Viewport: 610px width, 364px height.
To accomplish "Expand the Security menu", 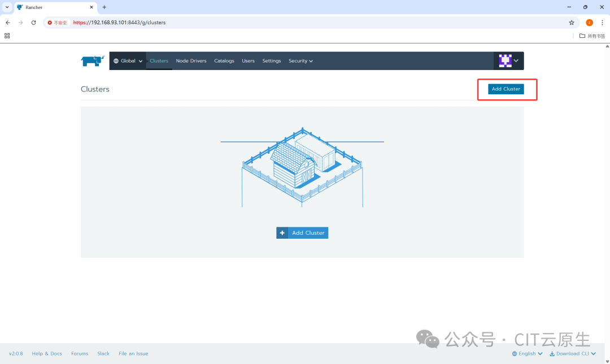I will pyautogui.click(x=300, y=61).
